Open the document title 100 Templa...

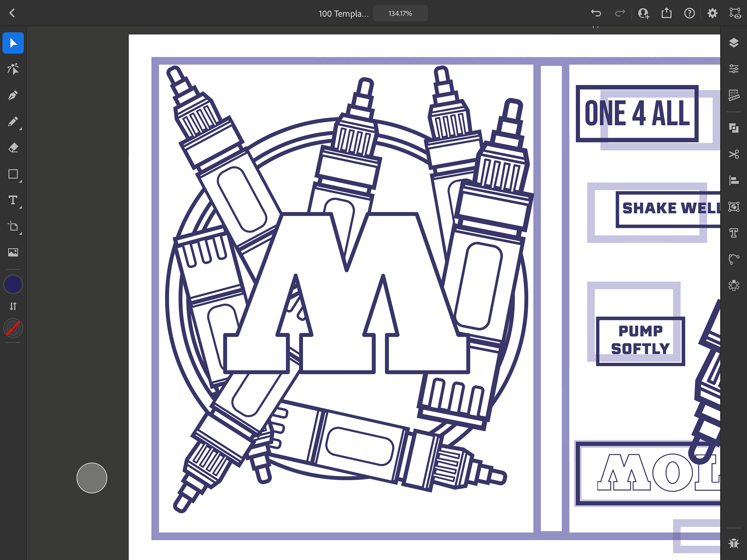[344, 14]
